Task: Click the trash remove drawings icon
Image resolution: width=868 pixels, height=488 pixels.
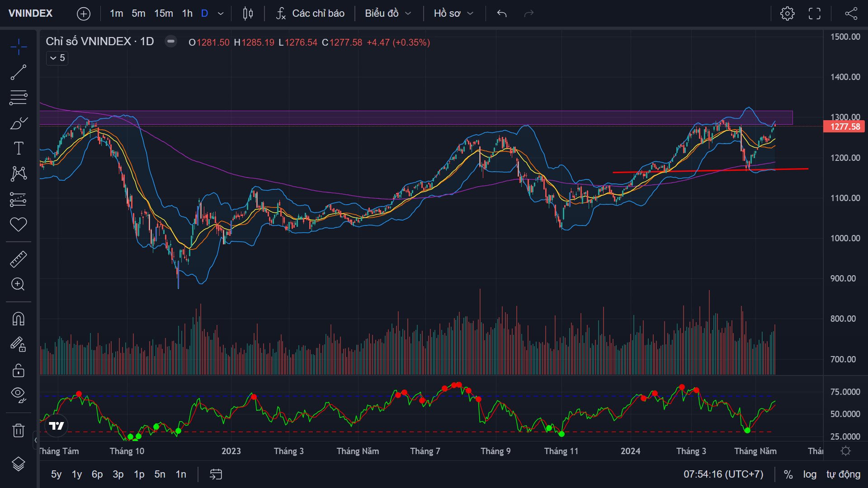Action: 19,430
